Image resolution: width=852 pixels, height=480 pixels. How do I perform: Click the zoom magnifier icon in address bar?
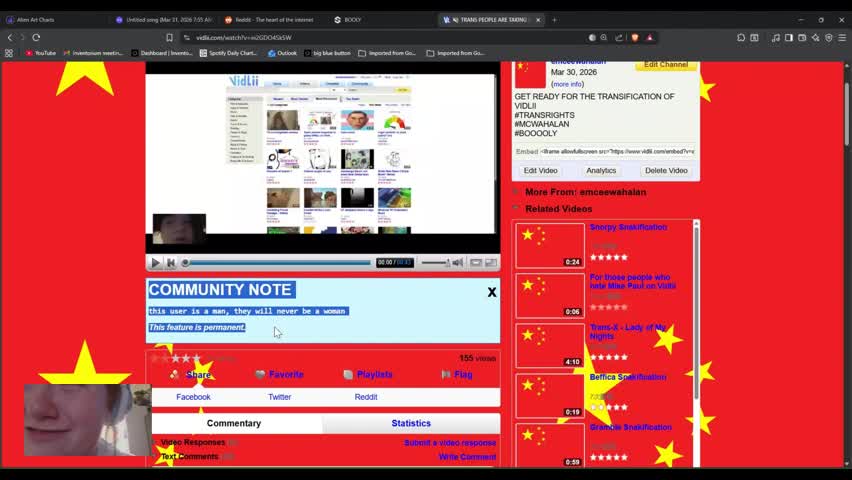604,38
